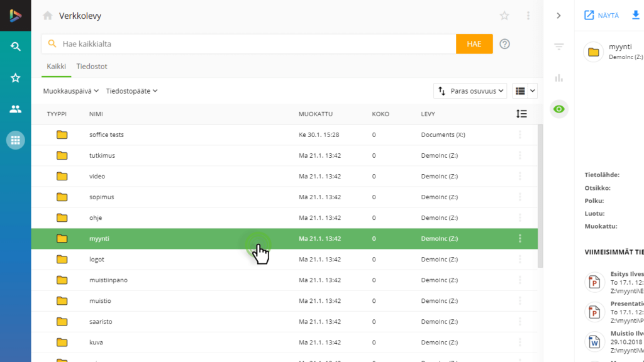Open the statistics bar chart icon

(x=558, y=78)
